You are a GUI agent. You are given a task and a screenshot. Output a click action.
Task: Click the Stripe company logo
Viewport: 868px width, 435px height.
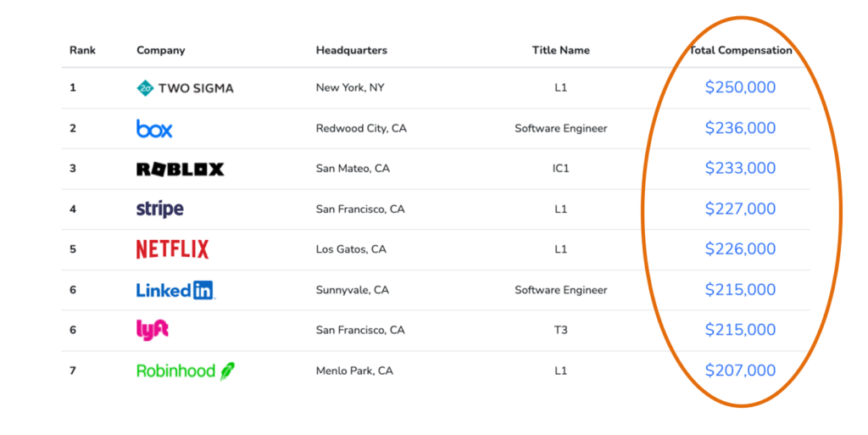click(160, 209)
